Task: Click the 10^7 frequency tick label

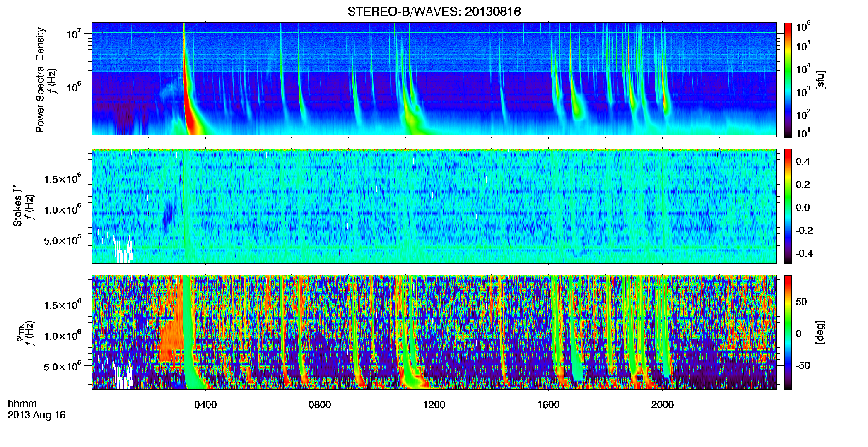Action: pos(73,33)
